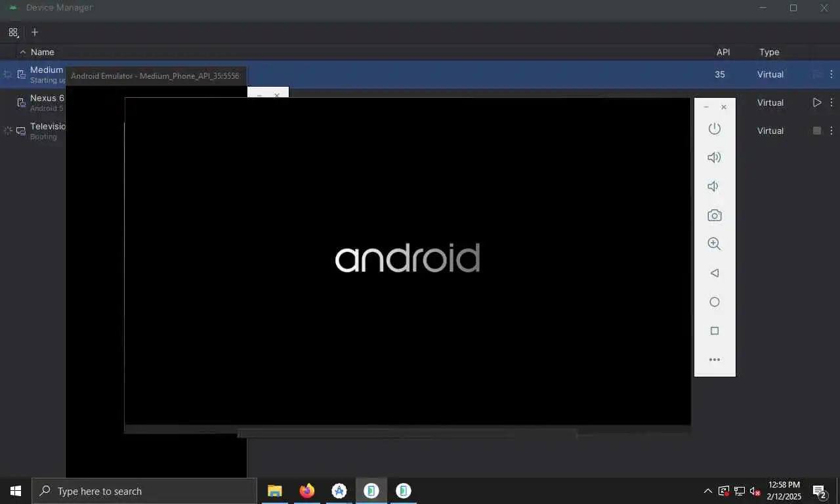This screenshot has width=840, height=504.
Task: Open the network tray icon
Action: (739, 491)
